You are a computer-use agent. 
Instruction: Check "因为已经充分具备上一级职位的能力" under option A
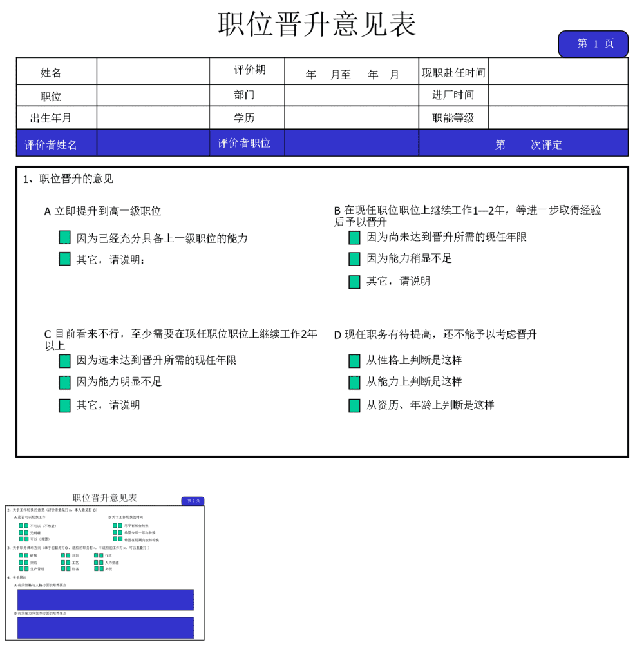[x=64, y=237]
